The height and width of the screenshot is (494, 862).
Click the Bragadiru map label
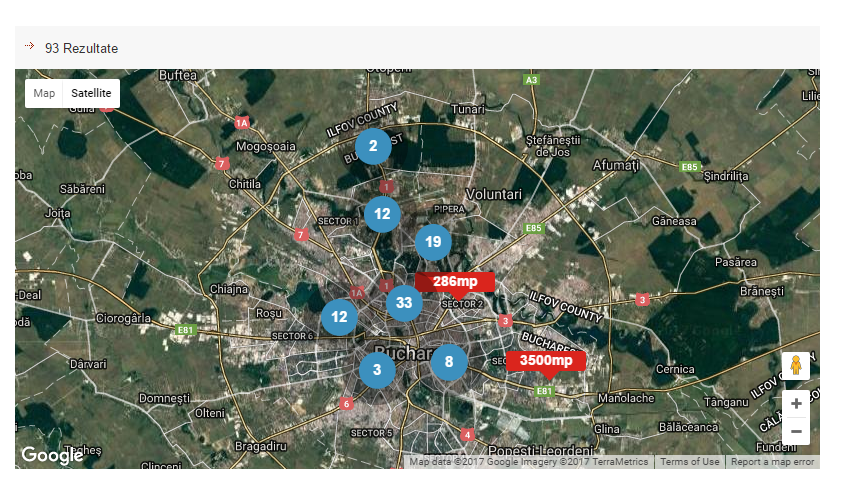[261, 446]
